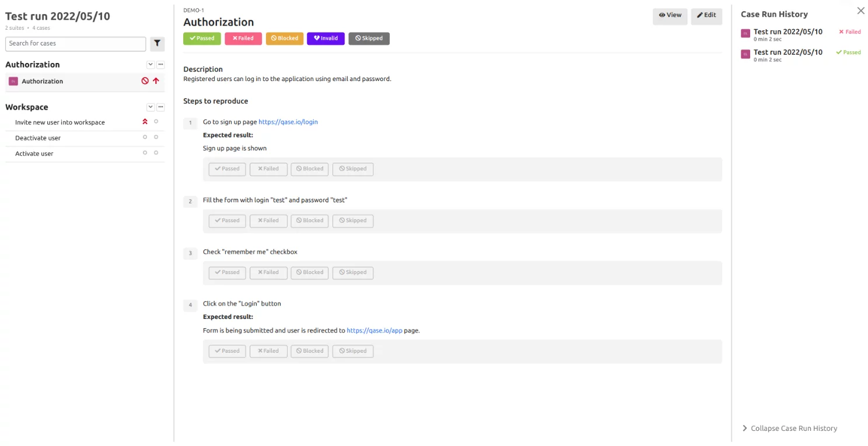This screenshot has width=868, height=446.
Task: Click the red up-arrow priority icon on Authorization
Action: (156, 82)
